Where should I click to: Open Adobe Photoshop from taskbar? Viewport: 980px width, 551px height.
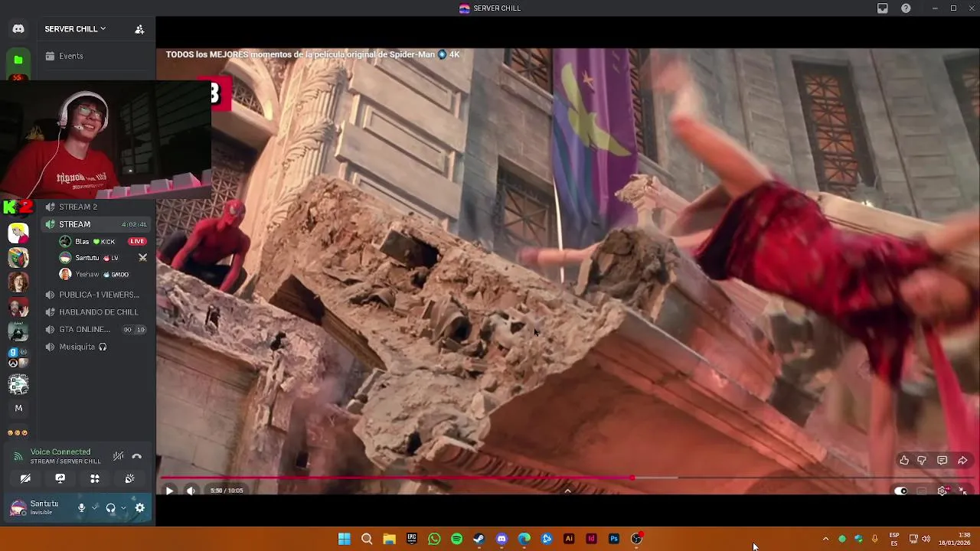pyautogui.click(x=614, y=539)
